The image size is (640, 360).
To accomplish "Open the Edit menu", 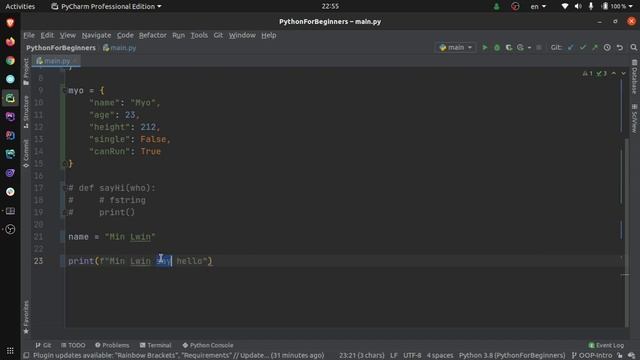I will click(47, 36).
